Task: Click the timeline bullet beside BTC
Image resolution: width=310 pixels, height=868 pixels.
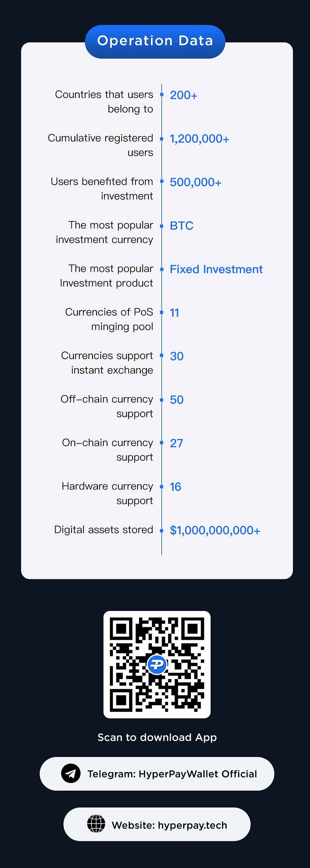Action: [x=162, y=226]
